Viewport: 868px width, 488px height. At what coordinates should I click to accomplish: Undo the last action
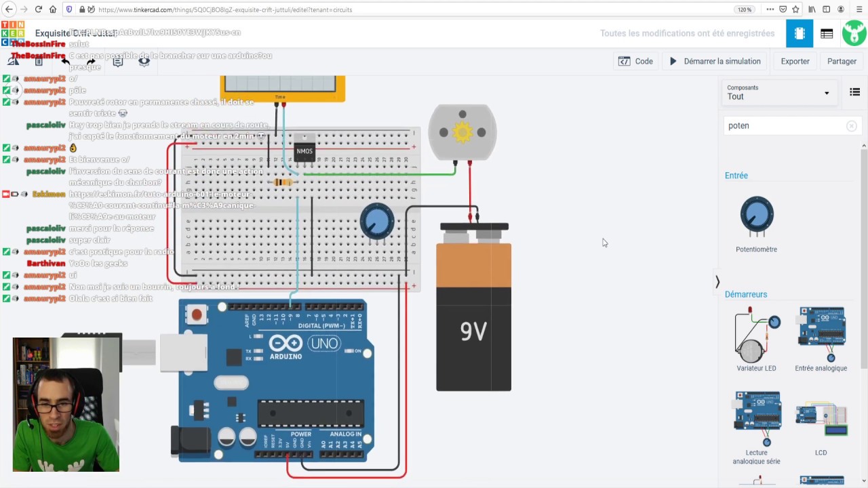coord(65,61)
